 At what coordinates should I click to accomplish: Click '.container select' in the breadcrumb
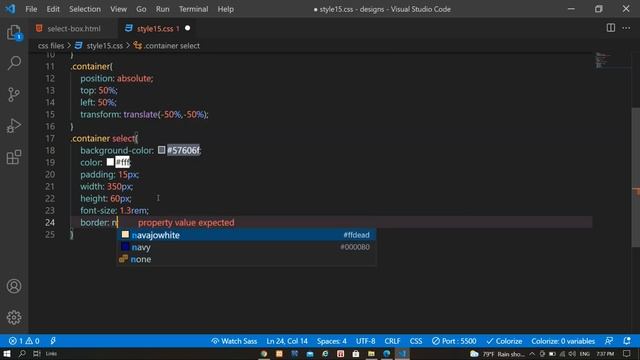pyautogui.click(x=172, y=46)
